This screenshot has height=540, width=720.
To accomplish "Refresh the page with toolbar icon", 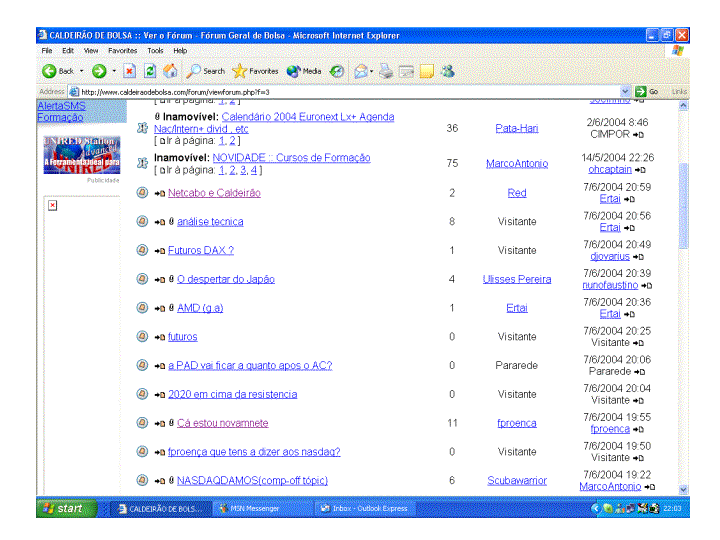I will pyautogui.click(x=150, y=71).
